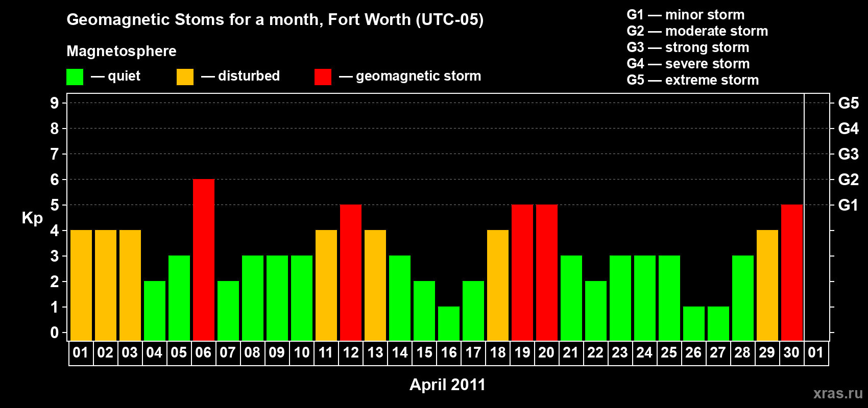Click the green bar for day 05

[x=179, y=298]
